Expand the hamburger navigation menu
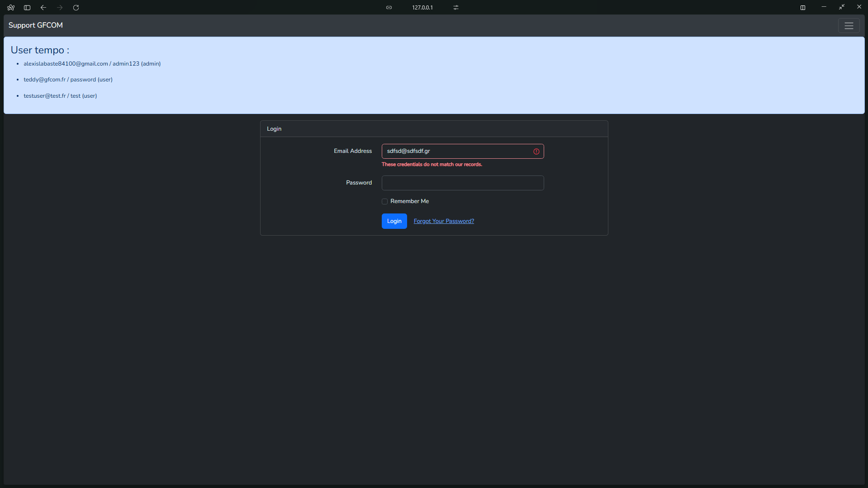 click(849, 26)
